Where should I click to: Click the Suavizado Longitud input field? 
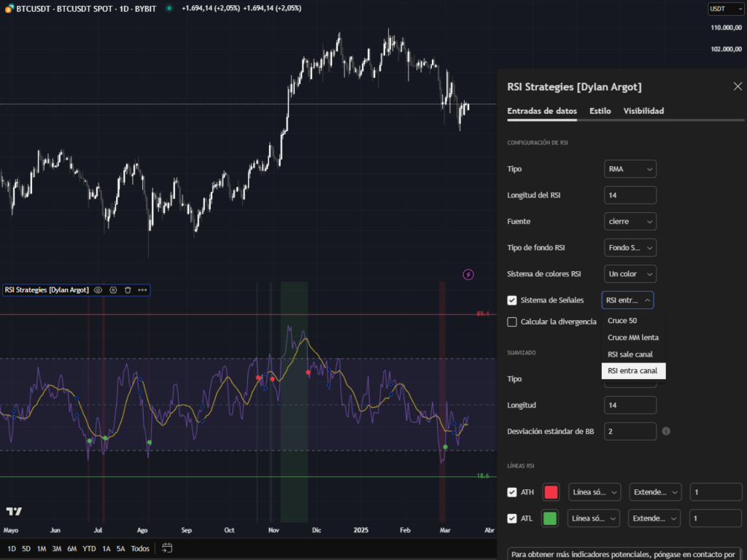tap(630, 405)
